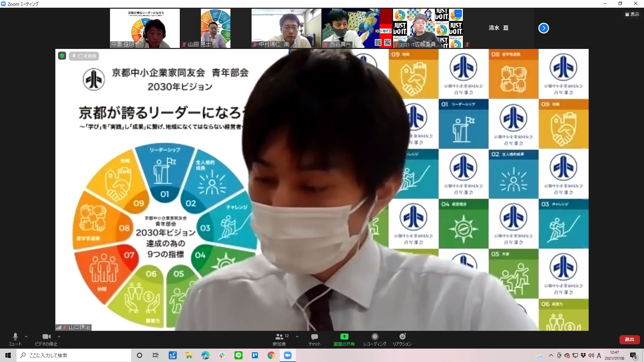Select 西谷真一 video thumbnail
The height and width of the screenshot is (362, 644).
357,28
